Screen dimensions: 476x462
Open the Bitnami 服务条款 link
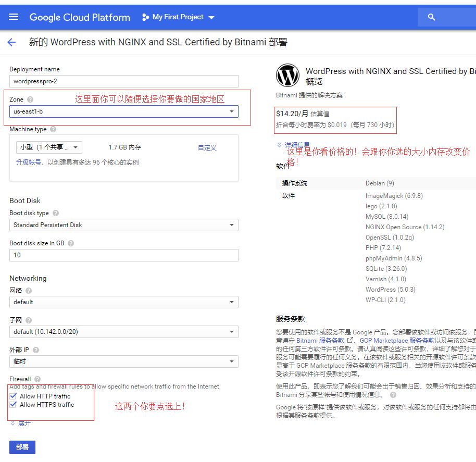coord(320,341)
